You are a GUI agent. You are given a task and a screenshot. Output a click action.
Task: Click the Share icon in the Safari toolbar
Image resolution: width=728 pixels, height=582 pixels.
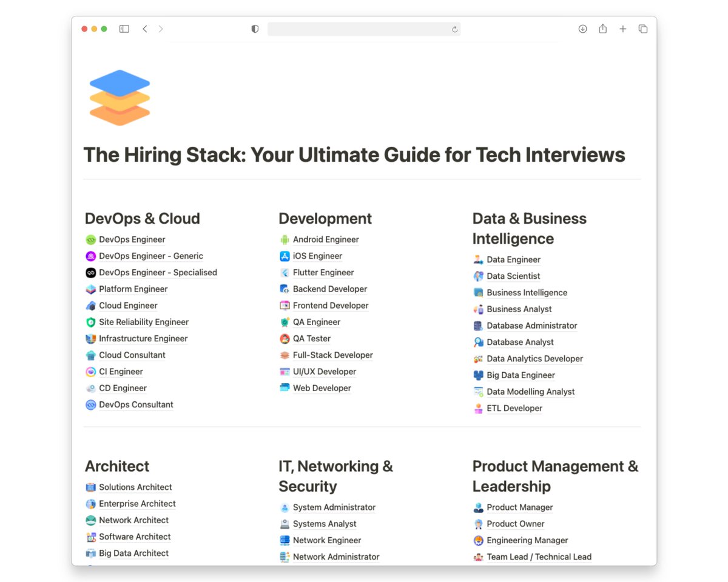(x=602, y=28)
